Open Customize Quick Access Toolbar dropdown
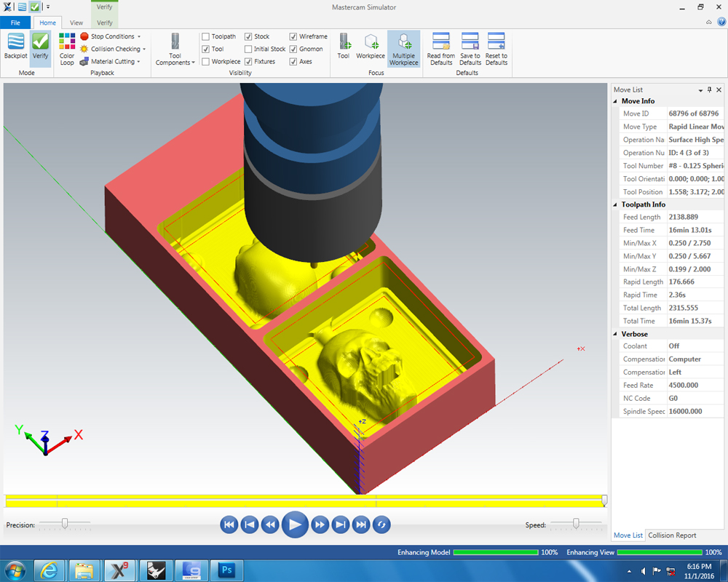This screenshot has height=582, width=728. pos(48,7)
